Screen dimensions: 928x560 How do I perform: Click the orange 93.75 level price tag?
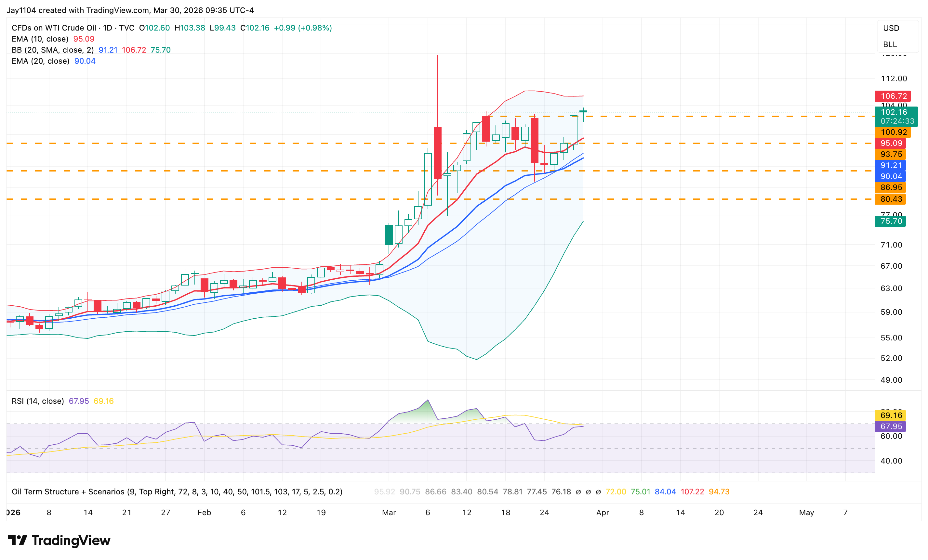click(891, 154)
